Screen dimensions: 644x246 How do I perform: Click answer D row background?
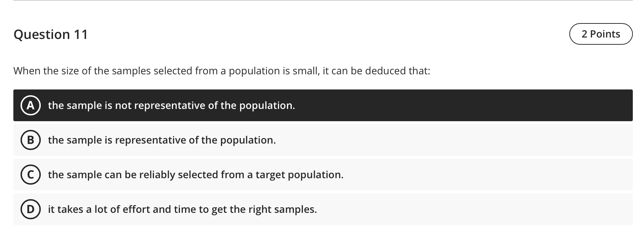(x=433, y=209)
